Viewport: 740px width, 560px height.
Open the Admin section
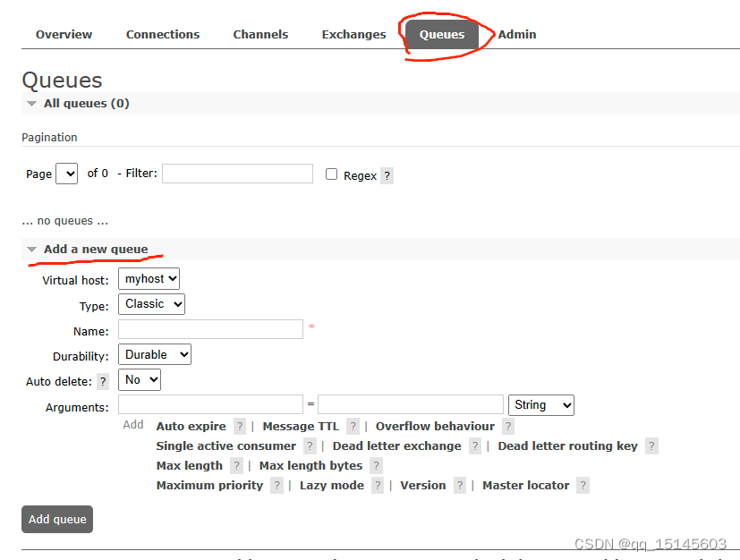[x=516, y=34]
